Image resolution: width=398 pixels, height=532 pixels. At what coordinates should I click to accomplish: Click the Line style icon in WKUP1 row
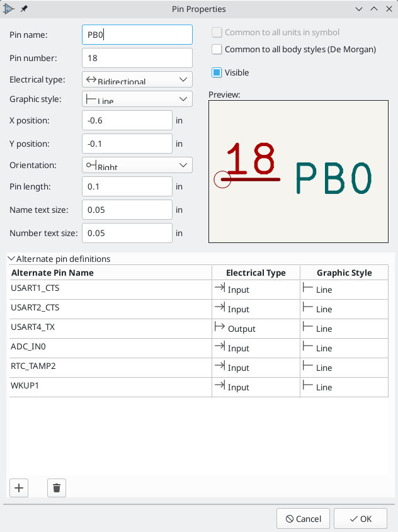point(308,386)
